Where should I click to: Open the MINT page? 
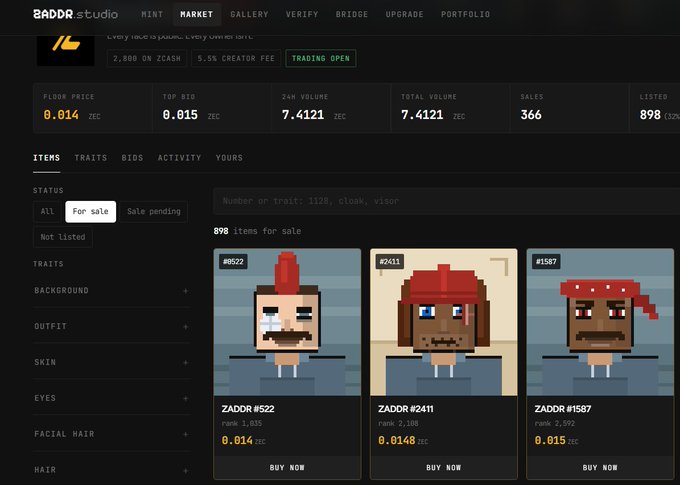[x=152, y=14]
